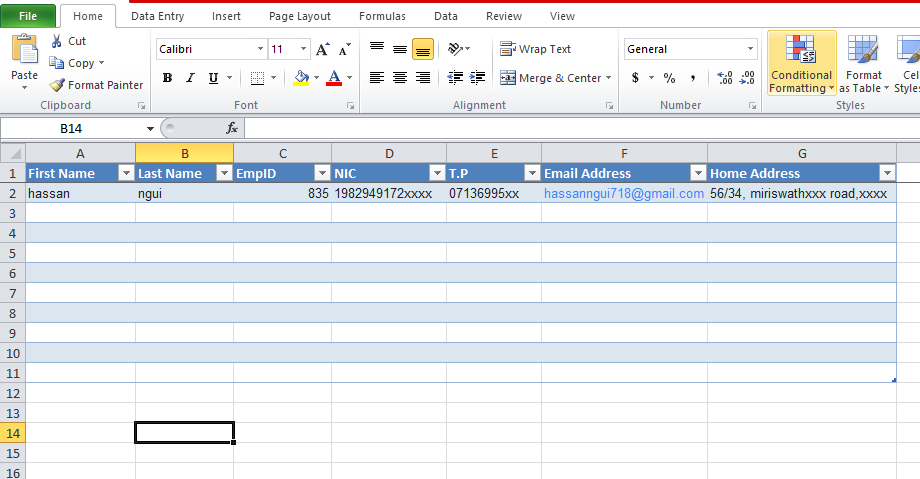The height and width of the screenshot is (479, 920).
Task: Click the yellow Fill Color swatch
Action: (x=301, y=78)
